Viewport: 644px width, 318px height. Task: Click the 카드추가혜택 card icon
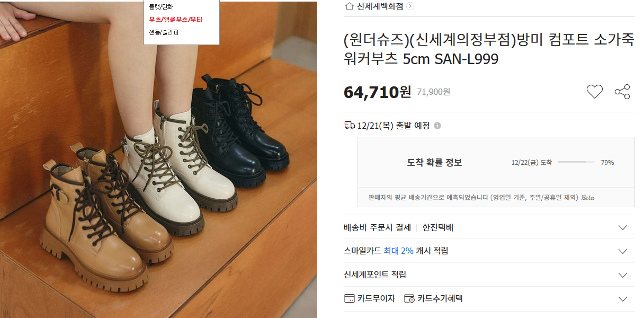(409, 298)
